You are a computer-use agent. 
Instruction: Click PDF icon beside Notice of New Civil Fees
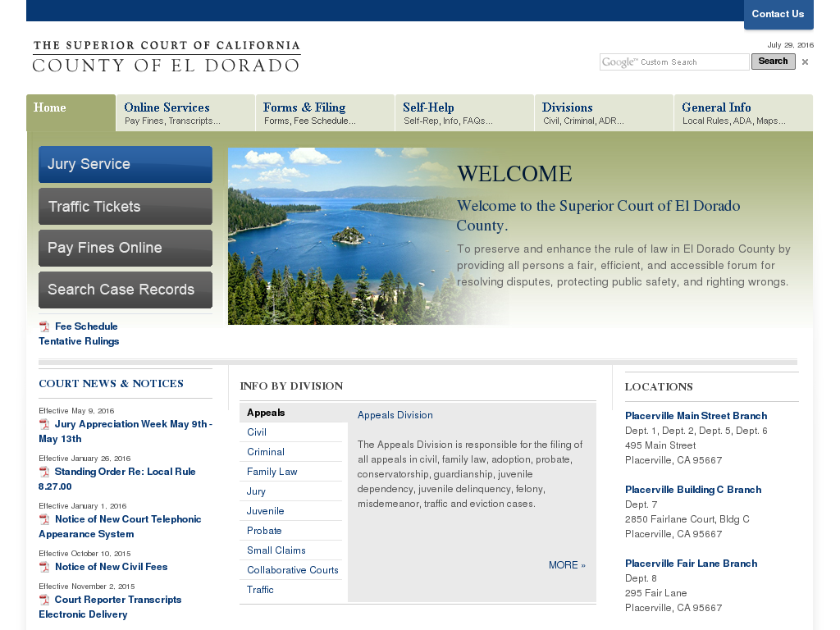tap(44, 568)
